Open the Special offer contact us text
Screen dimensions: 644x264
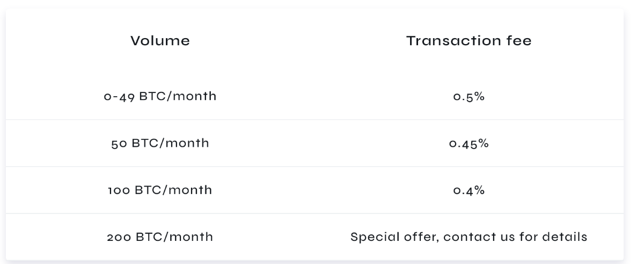click(x=469, y=237)
